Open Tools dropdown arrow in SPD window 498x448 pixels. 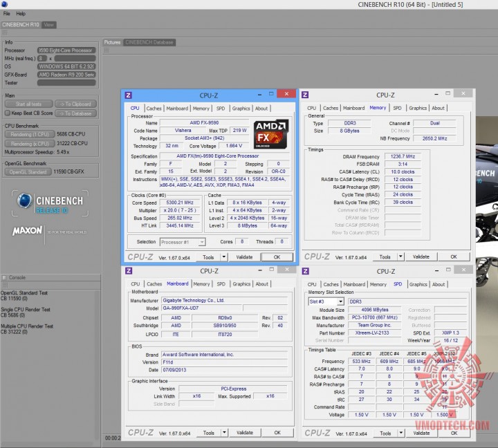pos(400,433)
